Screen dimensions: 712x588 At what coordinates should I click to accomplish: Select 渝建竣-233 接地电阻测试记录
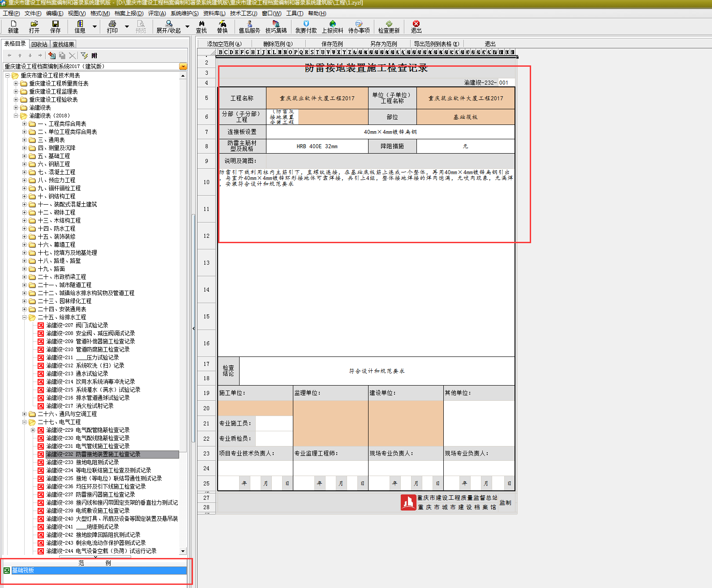(x=82, y=462)
